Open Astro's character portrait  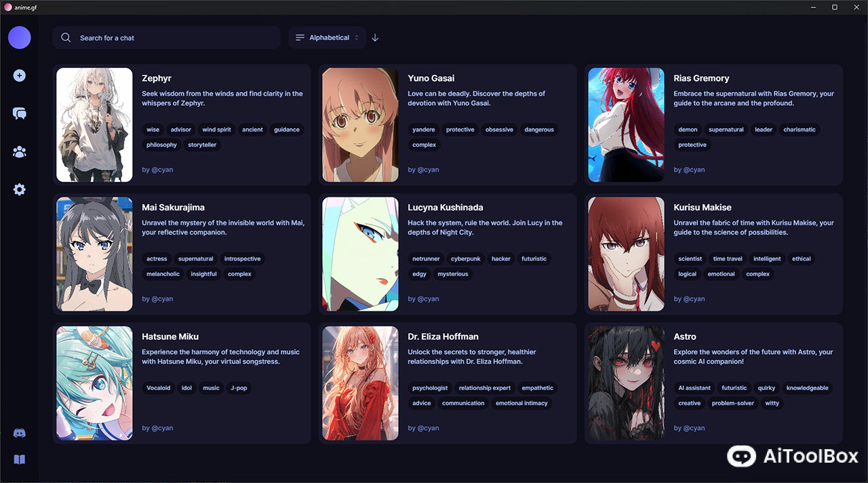(x=626, y=383)
